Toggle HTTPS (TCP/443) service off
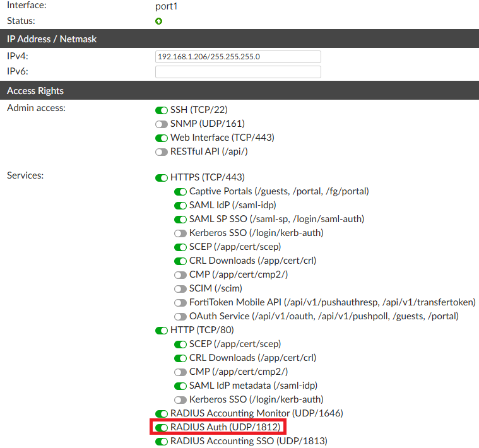This screenshot has height=448, width=479. [x=162, y=178]
